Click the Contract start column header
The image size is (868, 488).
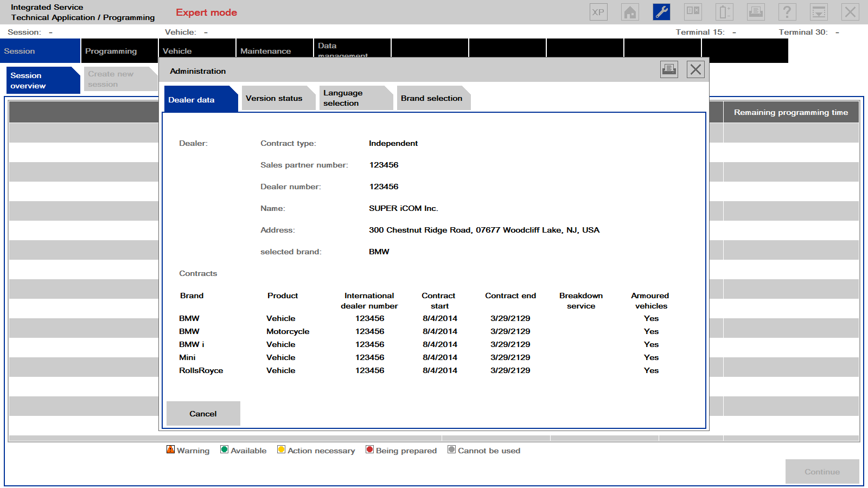(439, 300)
